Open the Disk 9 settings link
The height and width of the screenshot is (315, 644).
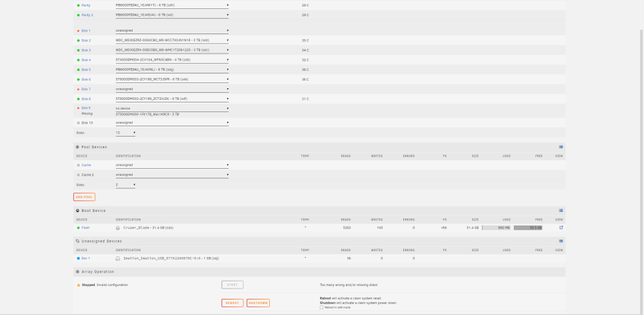click(86, 108)
